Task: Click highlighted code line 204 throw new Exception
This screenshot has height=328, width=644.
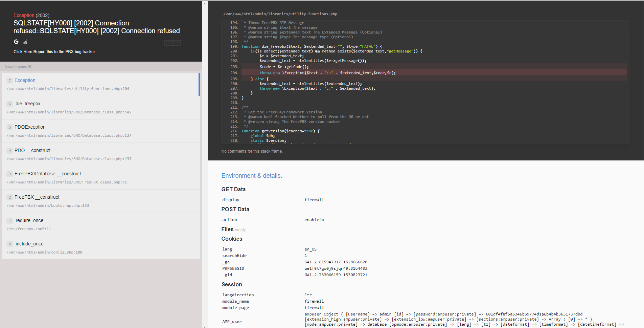Action: 434,73
